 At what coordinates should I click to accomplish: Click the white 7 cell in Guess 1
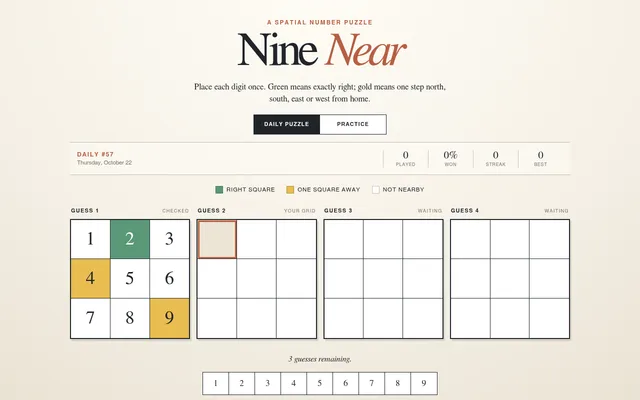tap(91, 318)
